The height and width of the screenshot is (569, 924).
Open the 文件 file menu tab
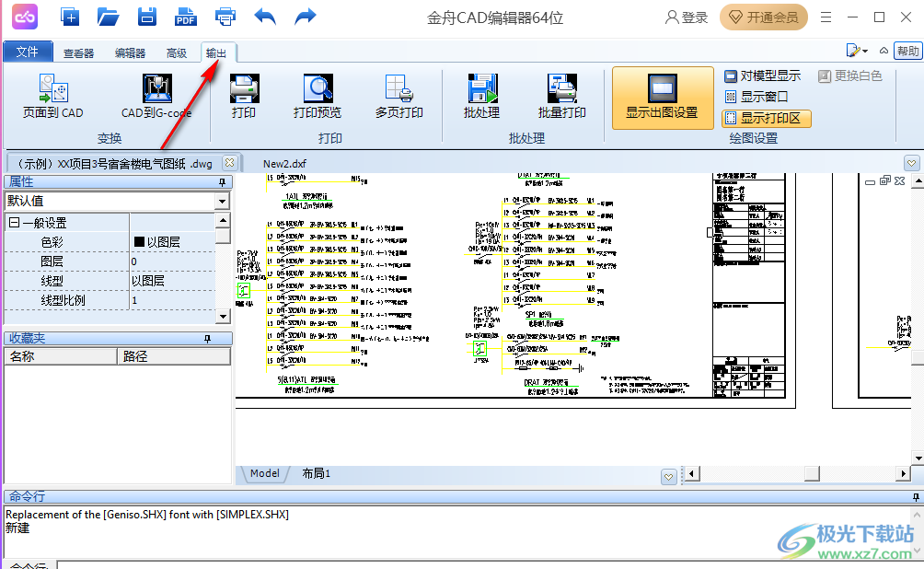point(28,52)
